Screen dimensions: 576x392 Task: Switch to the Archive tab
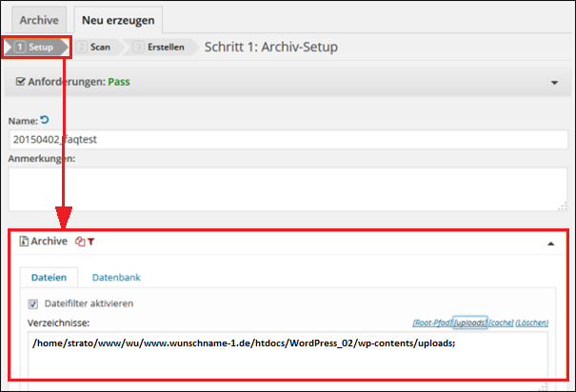click(39, 20)
